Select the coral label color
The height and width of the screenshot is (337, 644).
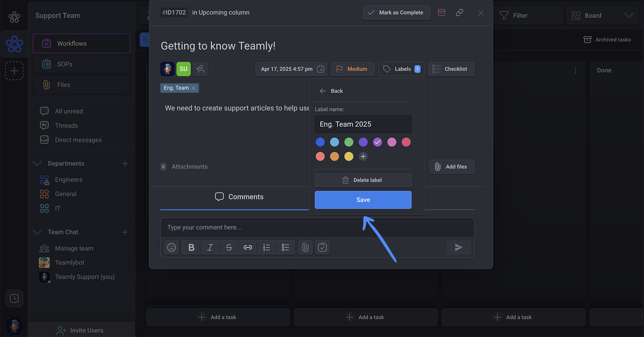pyautogui.click(x=320, y=156)
